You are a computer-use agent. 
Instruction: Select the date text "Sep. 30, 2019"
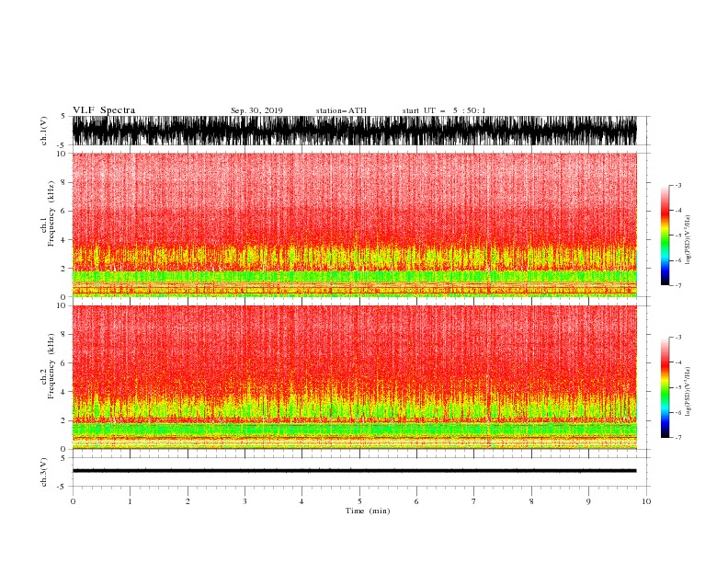256,110
